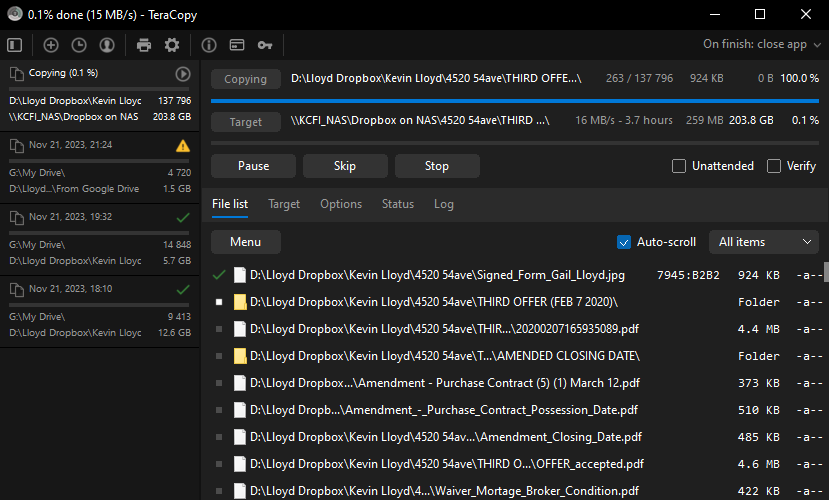Open the Status tab
829x500 pixels.
click(398, 204)
